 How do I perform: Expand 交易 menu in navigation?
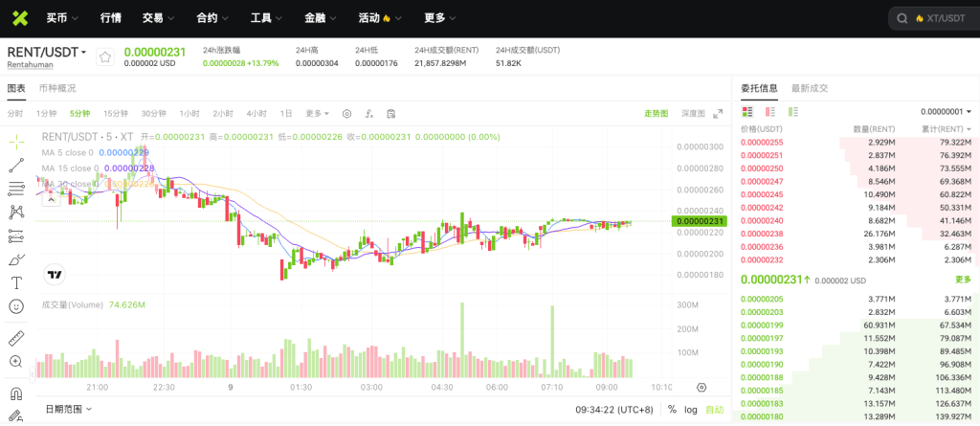point(158,18)
